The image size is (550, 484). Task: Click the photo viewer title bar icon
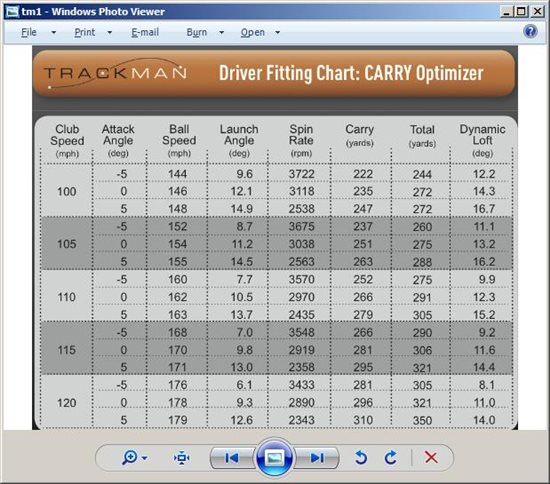point(12,12)
